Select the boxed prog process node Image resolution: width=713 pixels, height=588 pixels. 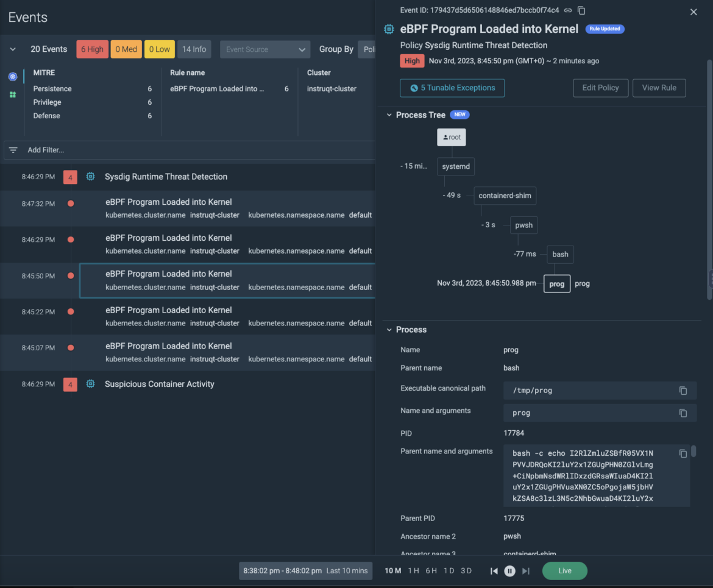[x=557, y=284]
